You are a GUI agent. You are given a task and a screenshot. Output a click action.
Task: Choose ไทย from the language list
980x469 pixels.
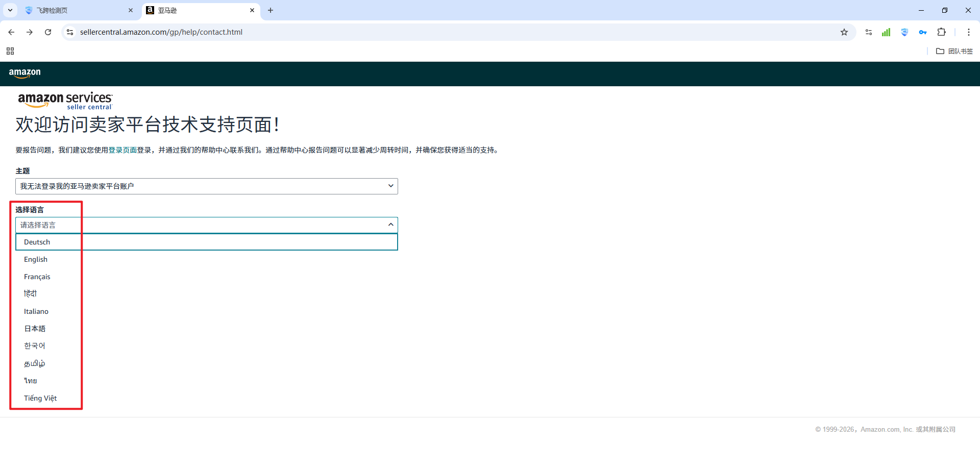[207, 381]
